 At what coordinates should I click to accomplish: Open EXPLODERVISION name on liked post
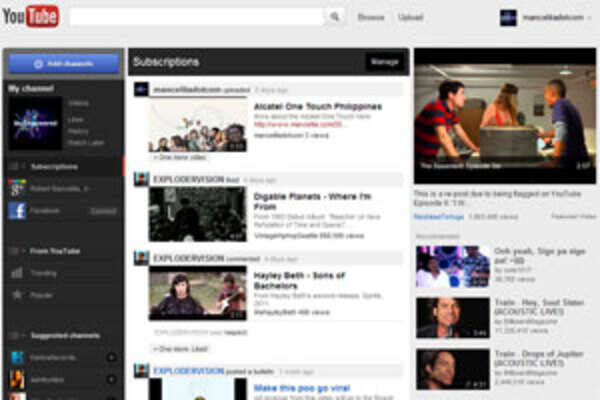pyautogui.click(x=189, y=180)
